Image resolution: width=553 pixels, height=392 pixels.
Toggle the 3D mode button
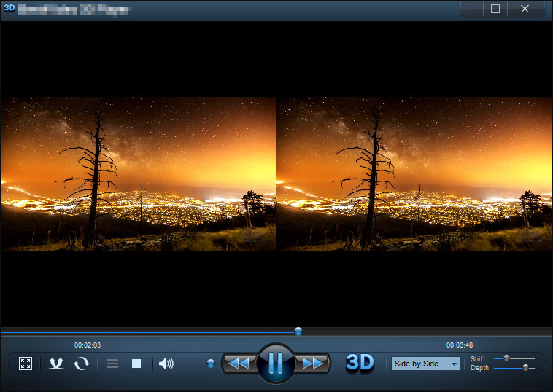360,362
